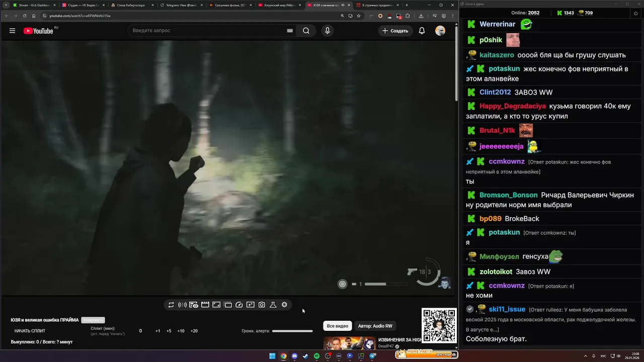
Task: Select the Все видео filter chip
Action: coord(338,326)
